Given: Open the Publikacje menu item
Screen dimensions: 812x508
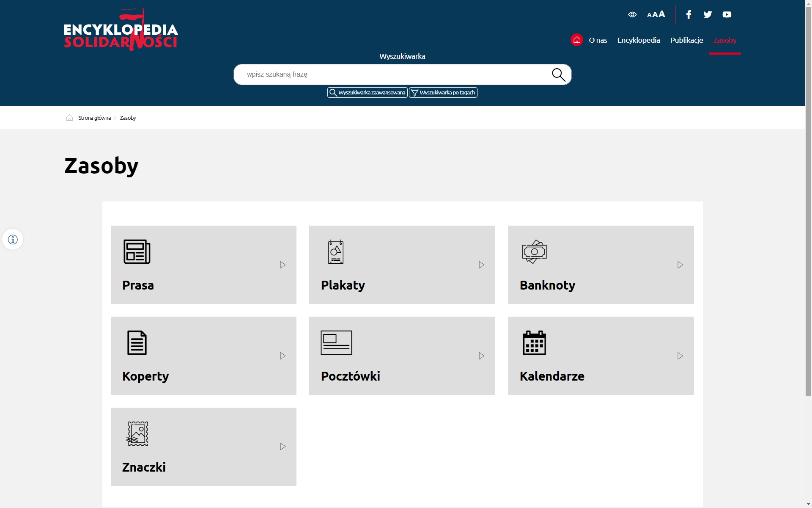Looking at the screenshot, I should (x=686, y=40).
